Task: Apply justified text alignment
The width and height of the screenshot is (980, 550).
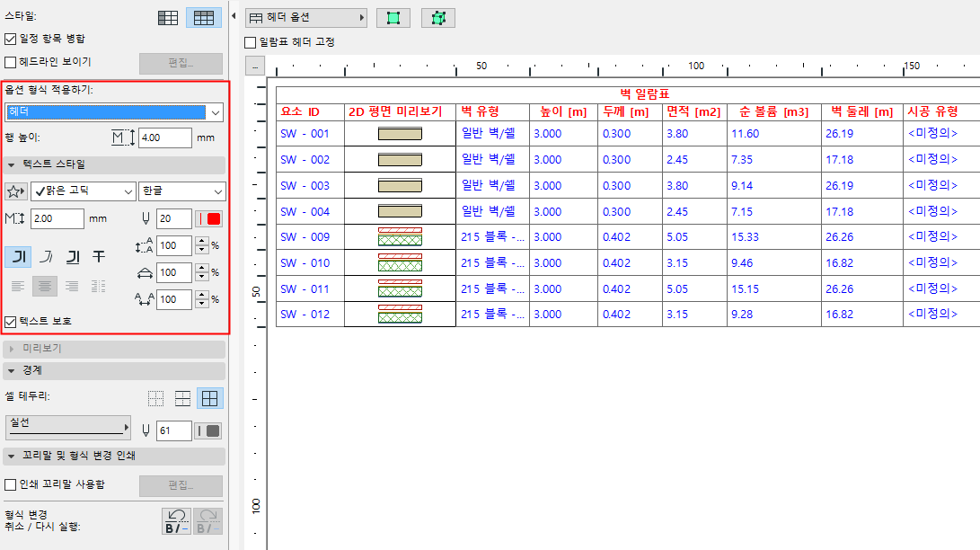Action: [99, 287]
